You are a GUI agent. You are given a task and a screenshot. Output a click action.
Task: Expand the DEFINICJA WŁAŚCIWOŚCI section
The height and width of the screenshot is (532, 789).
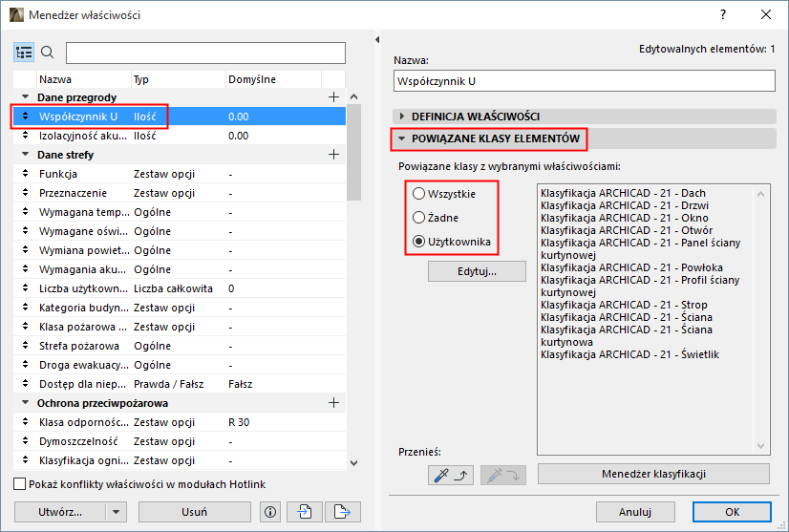point(401,117)
